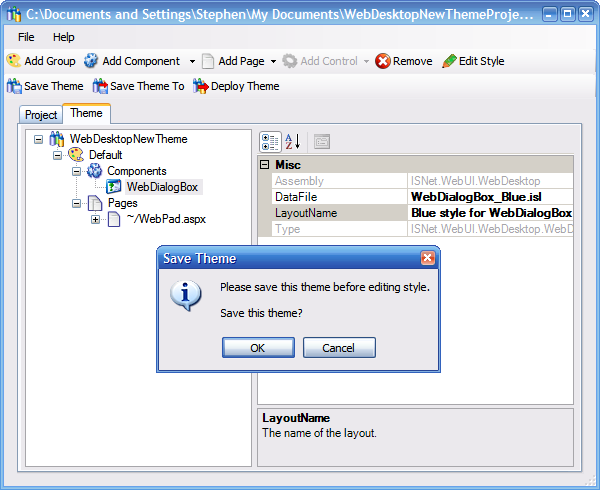
Task: Click the Save Theme toolbar icon
Action: tap(14, 86)
